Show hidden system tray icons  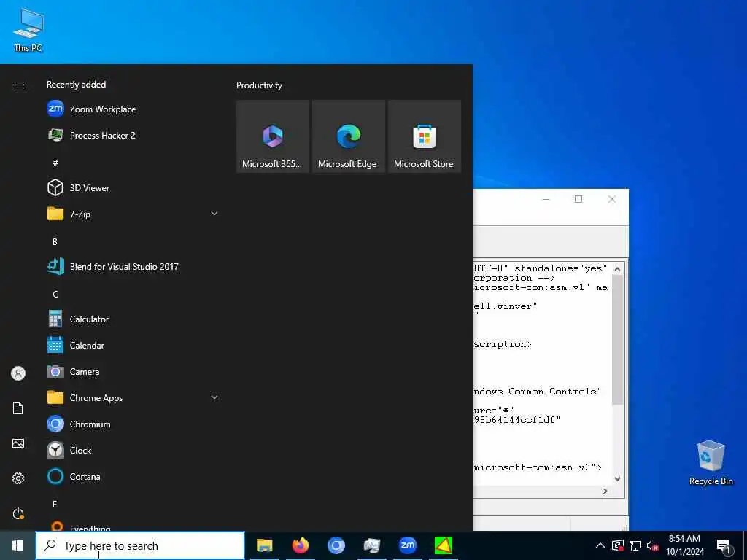coord(600,545)
